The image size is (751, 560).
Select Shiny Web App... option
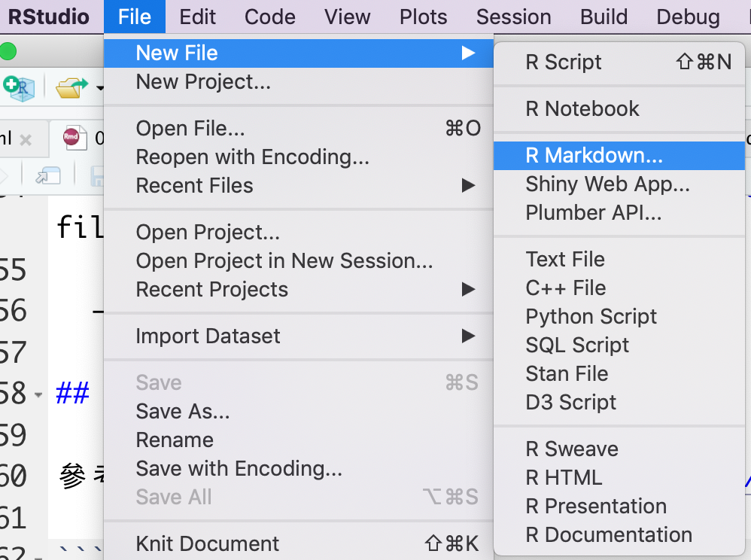[x=607, y=184]
